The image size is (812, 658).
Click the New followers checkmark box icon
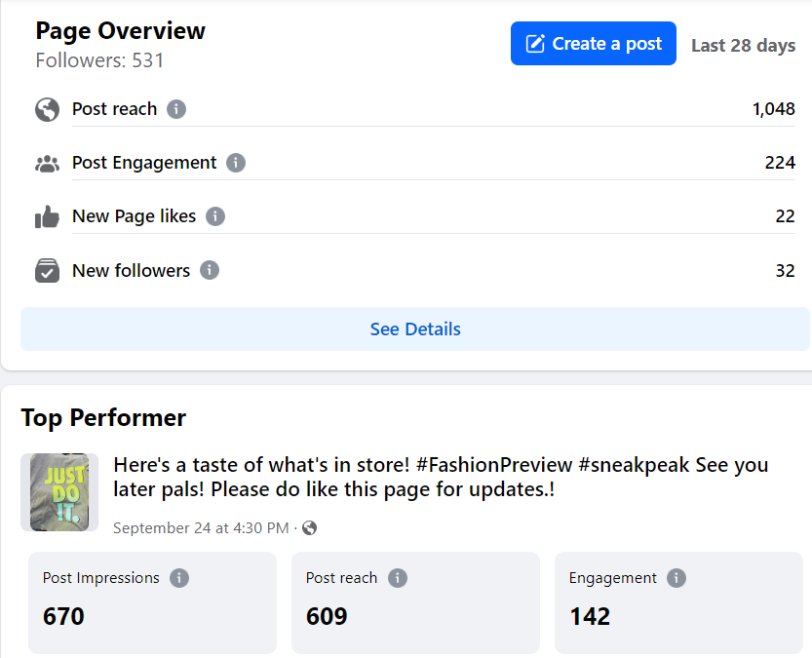click(x=47, y=271)
